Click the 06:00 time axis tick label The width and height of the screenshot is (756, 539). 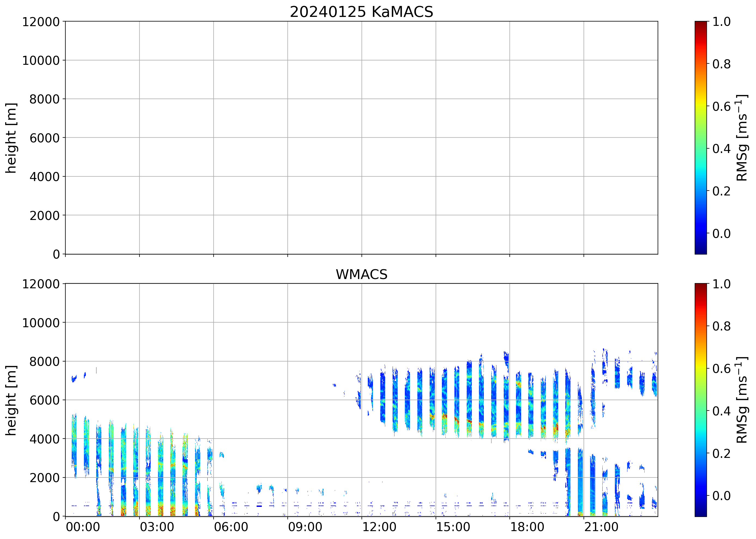[x=231, y=527]
